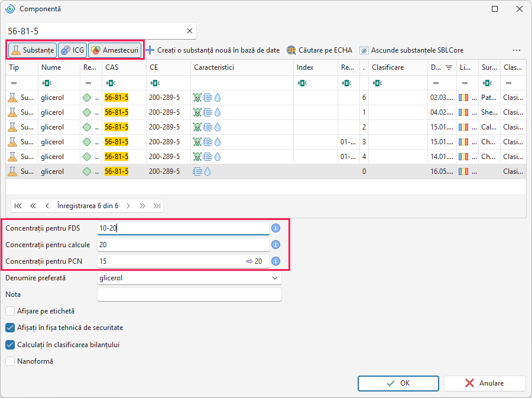Screen dimensions: 532x398
Task: Jump back one page of records
Action: (x=33, y=206)
